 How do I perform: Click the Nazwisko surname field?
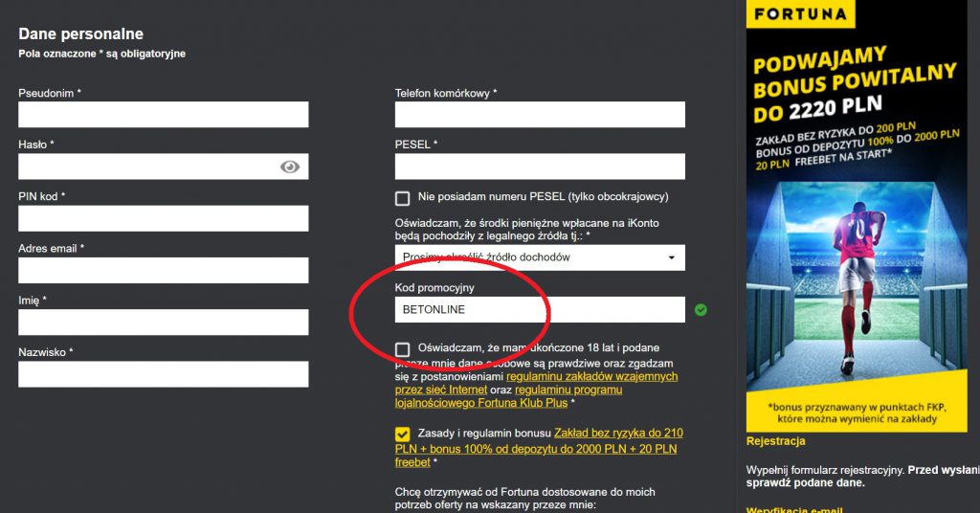(x=163, y=373)
